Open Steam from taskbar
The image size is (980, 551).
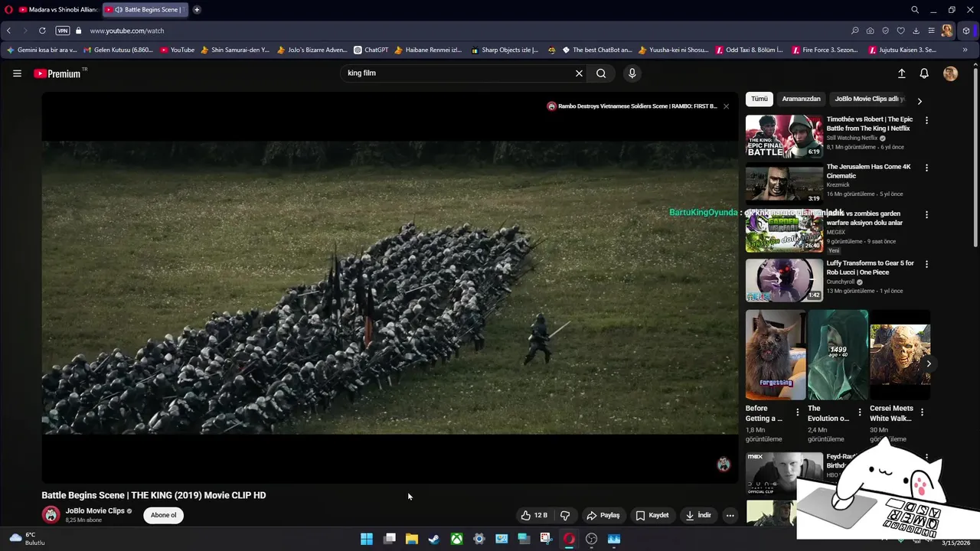(434, 539)
